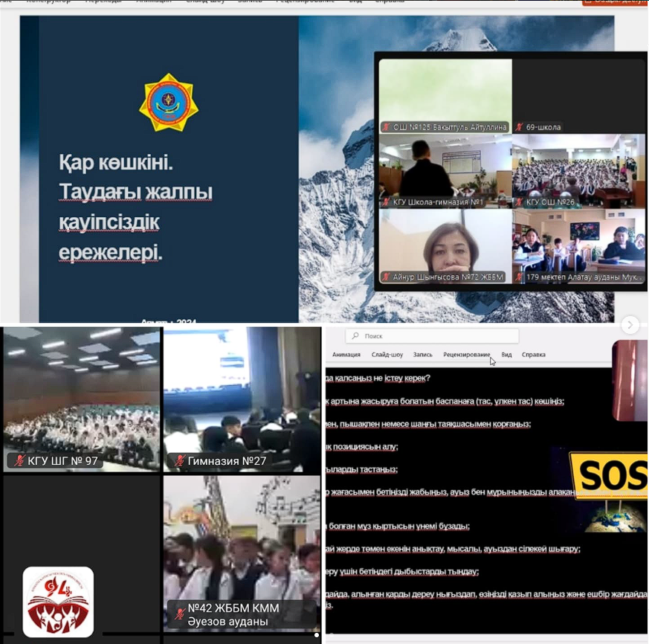Select the КГУ ОШ №26 video tile

578,171
